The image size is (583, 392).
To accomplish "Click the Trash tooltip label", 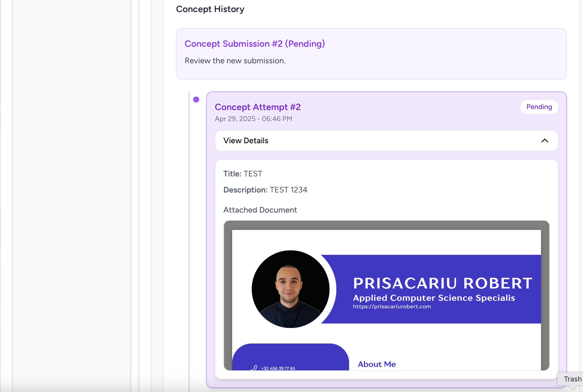I will coord(572,379).
